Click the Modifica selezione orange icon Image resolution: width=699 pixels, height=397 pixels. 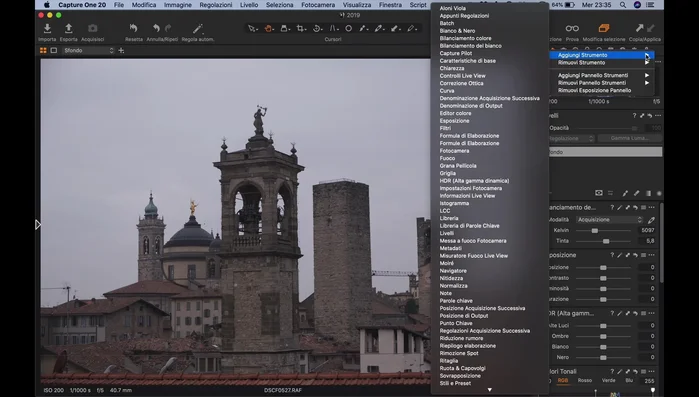coord(604,28)
